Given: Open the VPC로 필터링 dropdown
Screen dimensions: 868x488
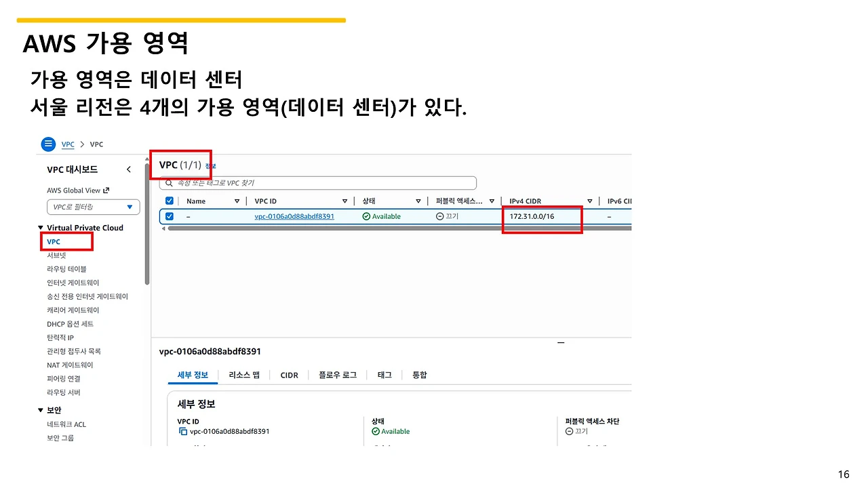Looking at the screenshot, I should click(93, 207).
